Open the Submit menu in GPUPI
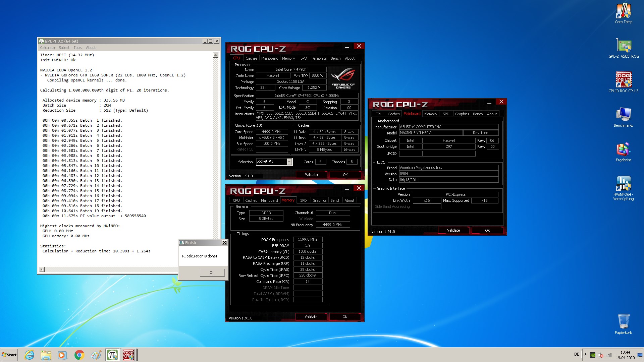Viewport: 644px width, 362px height. point(64,48)
